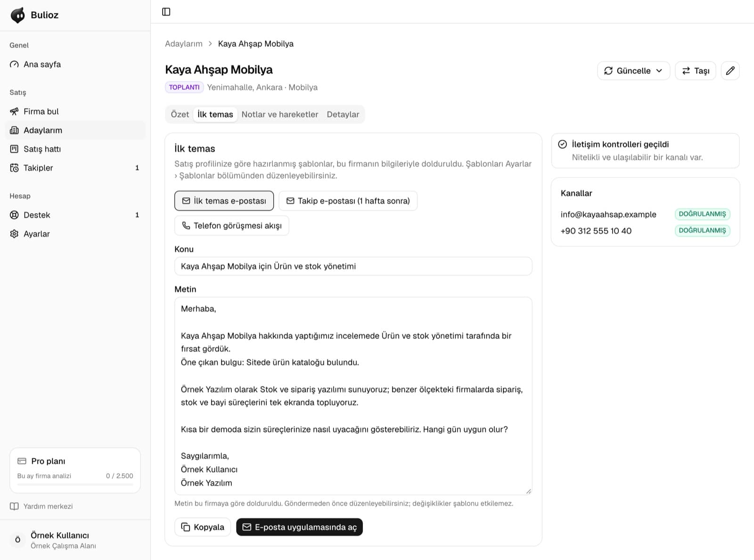Click the Yardım merkezi link

tap(41, 506)
